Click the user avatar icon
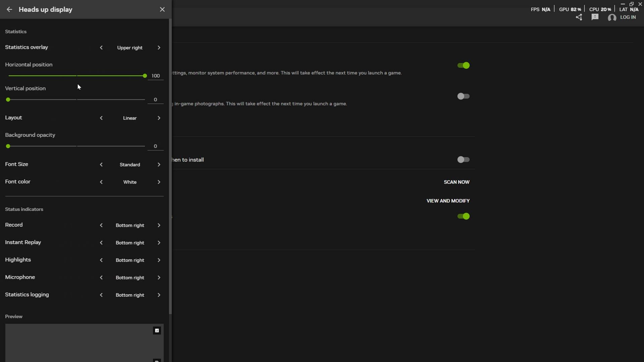Image resolution: width=644 pixels, height=362 pixels. [x=612, y=17]
